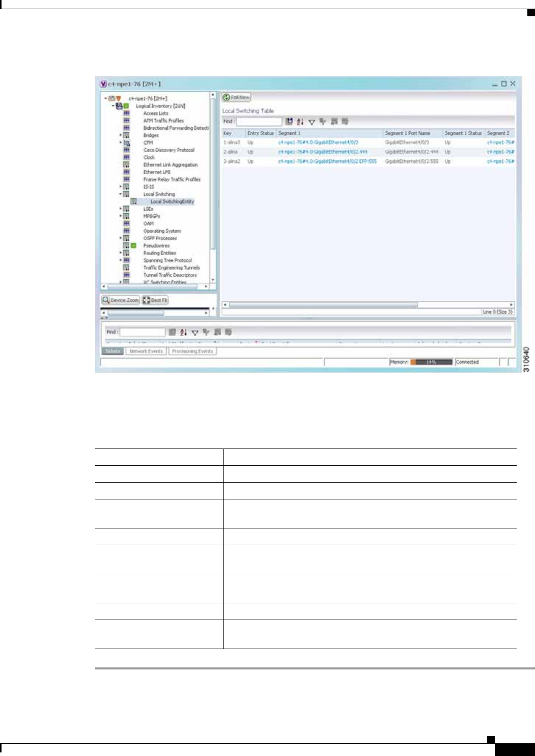Expand the LSEs tree node
Screen dimensions: 535x756
coord(121,209)
